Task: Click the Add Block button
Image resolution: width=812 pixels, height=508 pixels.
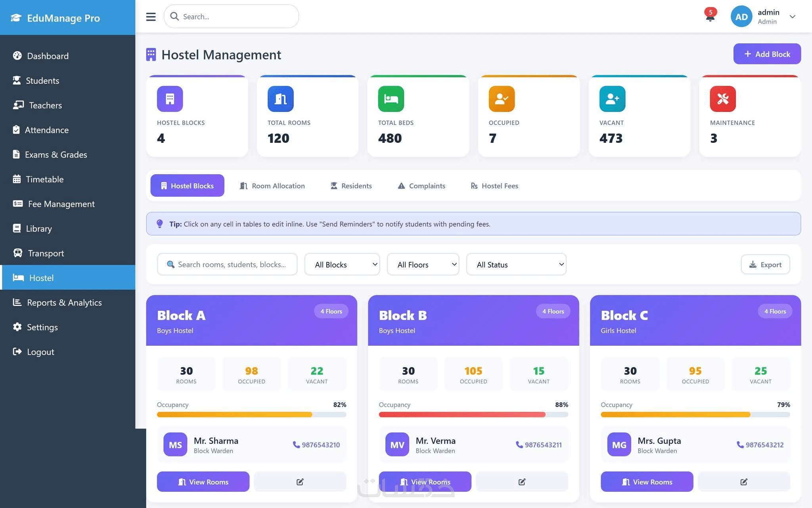Action: click(766, 54)
